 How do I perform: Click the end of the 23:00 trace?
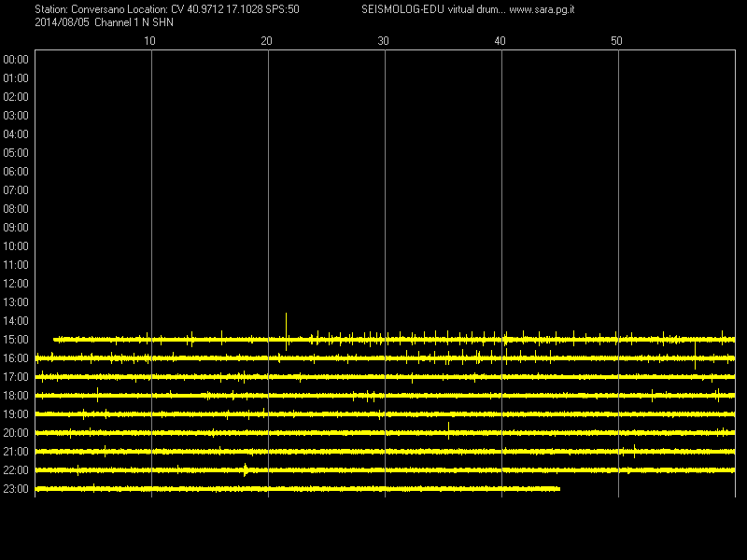[x=558, y=489]
